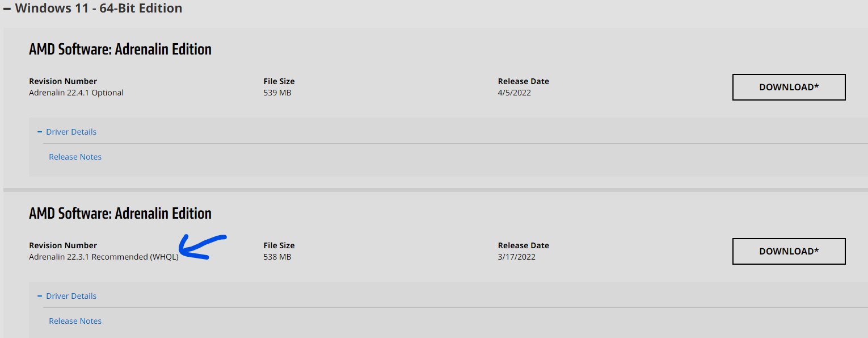Select the Adrenalin 22.4.1 Optional revision text
The image size is (868, 338).
click(76, 93)
